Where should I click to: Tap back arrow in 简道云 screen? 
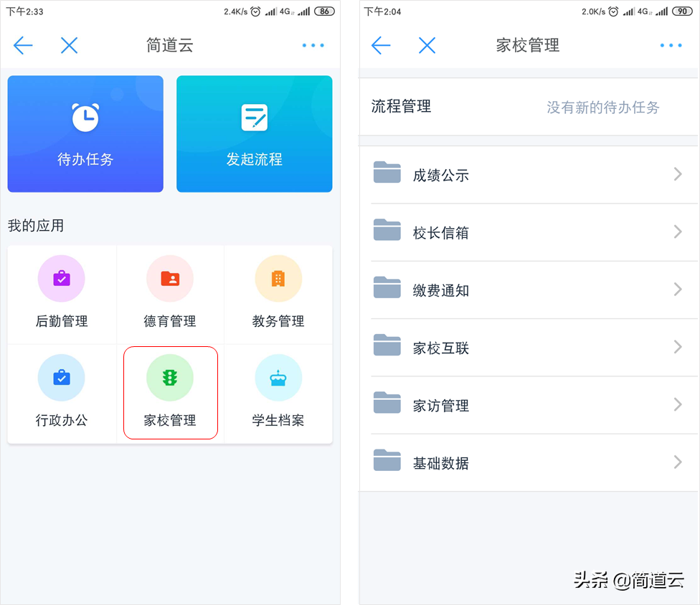(23, 45)
